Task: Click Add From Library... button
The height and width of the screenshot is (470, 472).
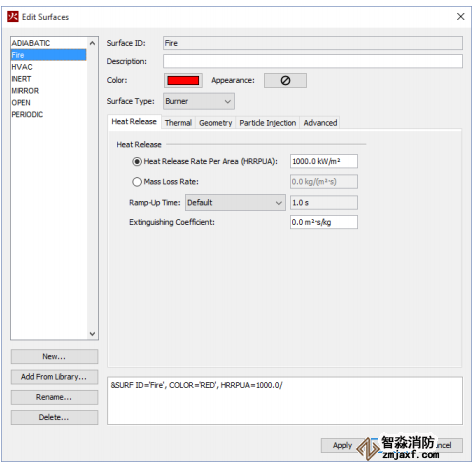Action: pyautogui.click(x=54, y=377)
